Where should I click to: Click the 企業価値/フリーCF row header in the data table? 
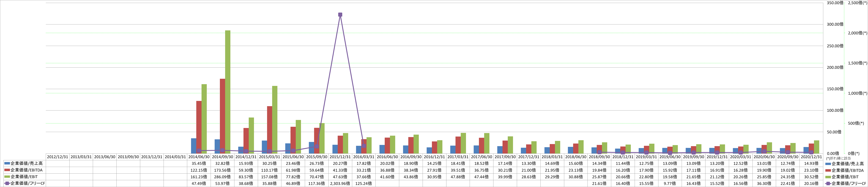[x=24, y=184]
